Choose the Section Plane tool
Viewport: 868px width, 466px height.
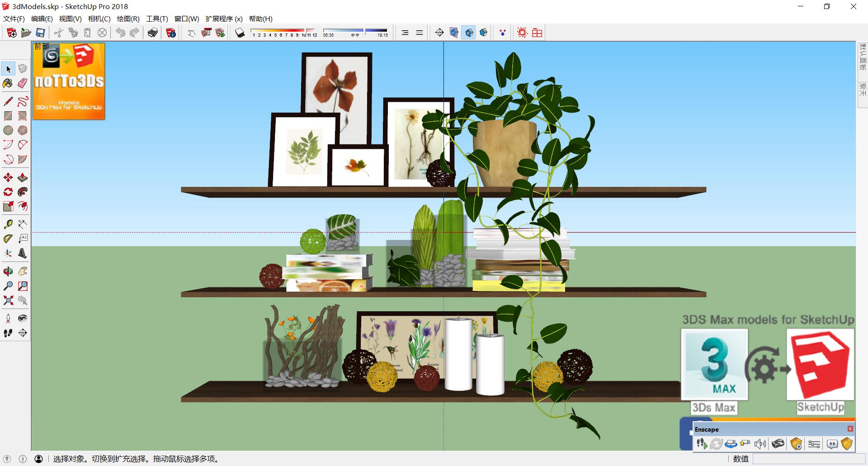[x=23, y=333]
